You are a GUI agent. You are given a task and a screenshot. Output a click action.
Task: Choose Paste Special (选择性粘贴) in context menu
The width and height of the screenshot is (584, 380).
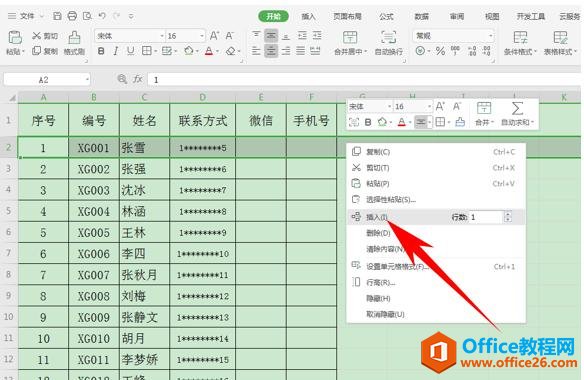[x=436, y=199]
